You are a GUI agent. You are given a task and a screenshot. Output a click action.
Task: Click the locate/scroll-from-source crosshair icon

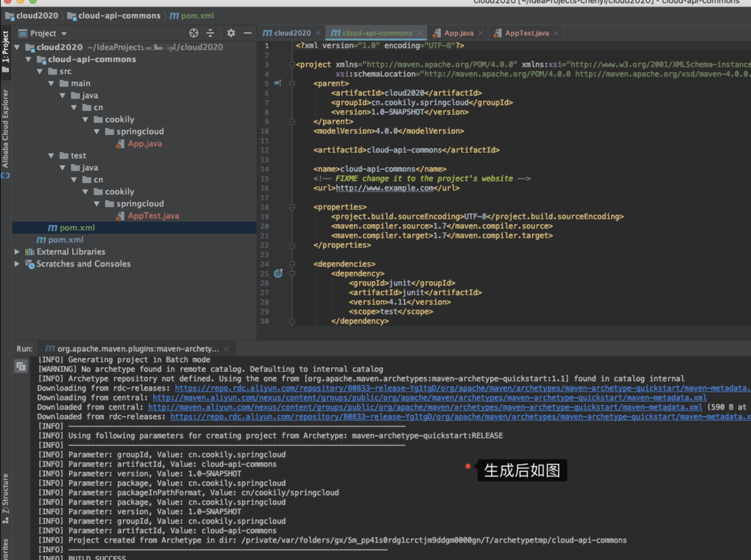[194, 33]
